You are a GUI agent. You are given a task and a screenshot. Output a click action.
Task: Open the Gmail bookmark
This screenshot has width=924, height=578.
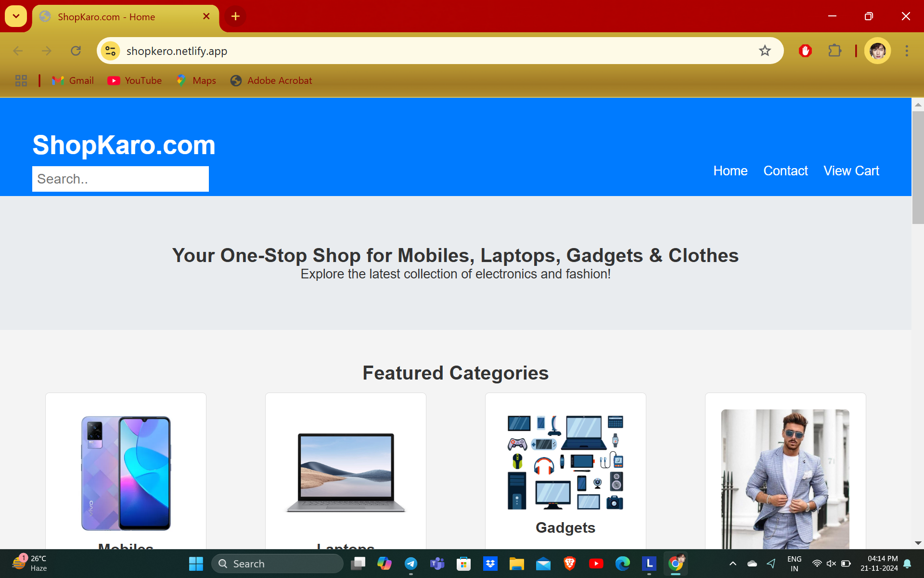73,80
